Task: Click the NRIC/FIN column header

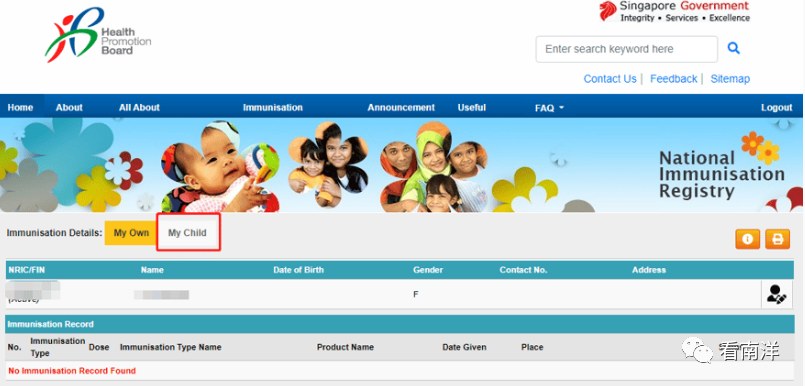Action: coord(27,270)
